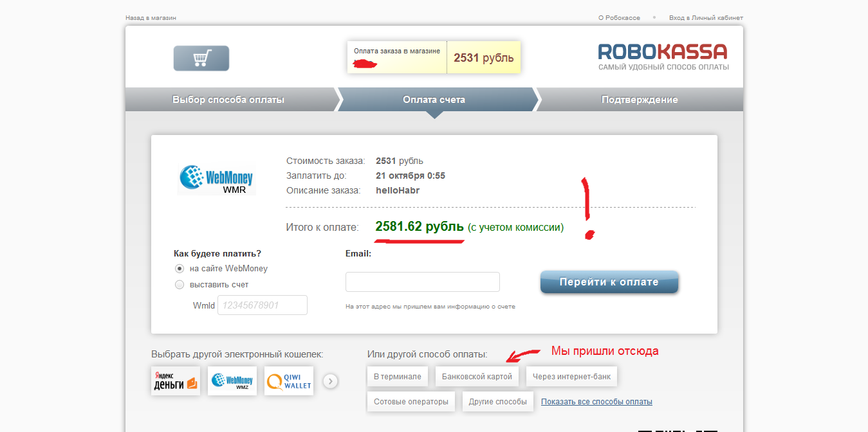Go to 'Выбор способа оплаты' step

[228, 100]
